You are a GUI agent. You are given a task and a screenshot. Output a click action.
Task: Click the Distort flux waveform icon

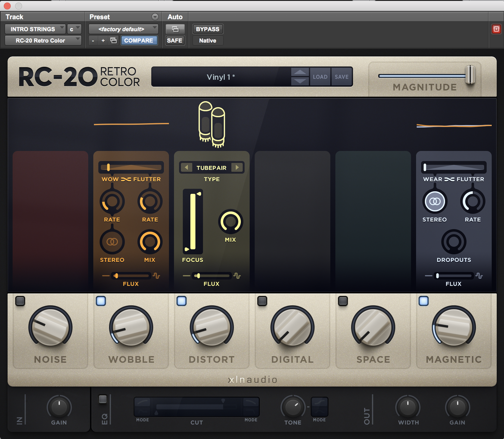click(x=237, y=276)
